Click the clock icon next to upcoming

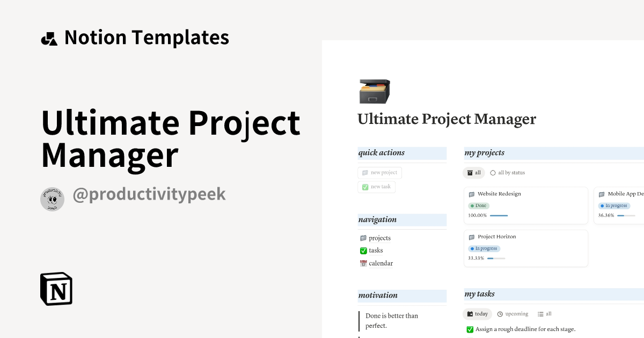point(500,314)
